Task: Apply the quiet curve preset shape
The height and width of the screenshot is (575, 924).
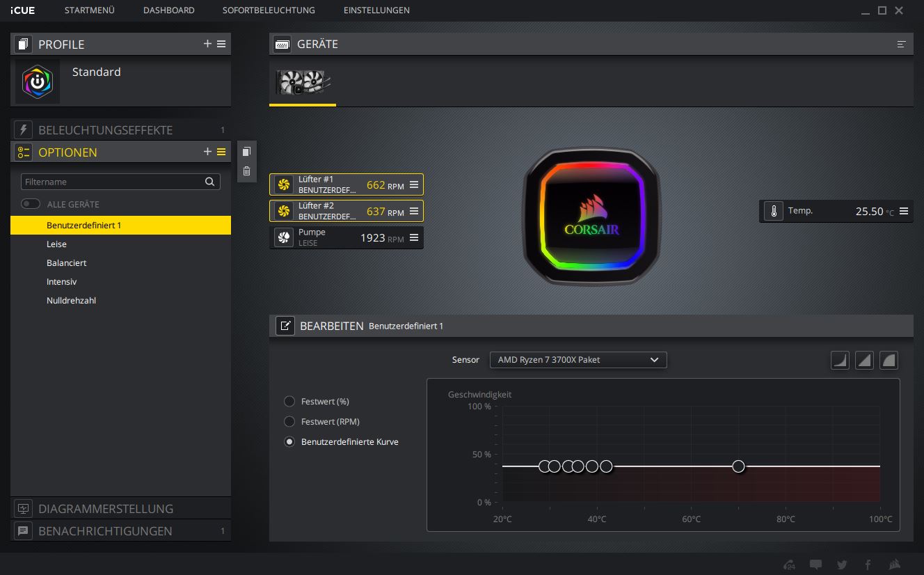Action: click(840, 360)
